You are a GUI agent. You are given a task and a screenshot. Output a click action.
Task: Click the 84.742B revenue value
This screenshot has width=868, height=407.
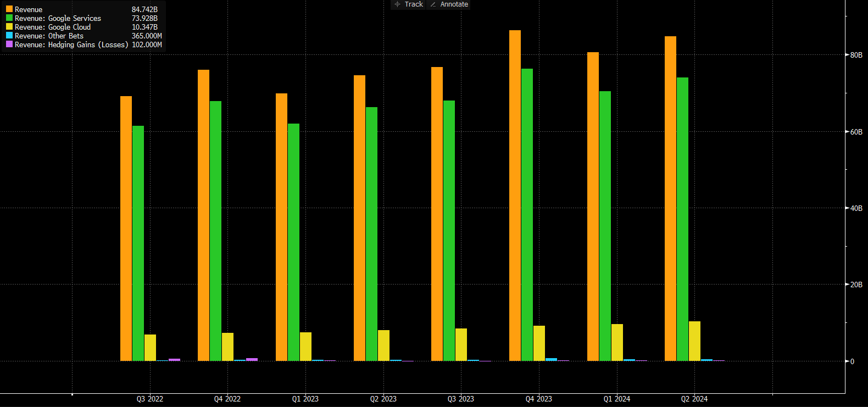click(x=144, y=9)
